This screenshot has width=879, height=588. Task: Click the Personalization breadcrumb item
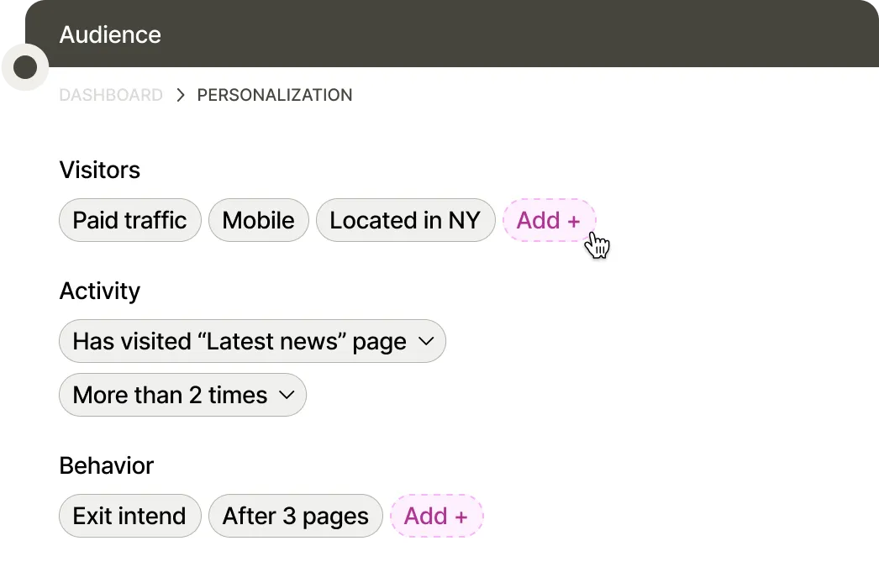click(275, 95)
